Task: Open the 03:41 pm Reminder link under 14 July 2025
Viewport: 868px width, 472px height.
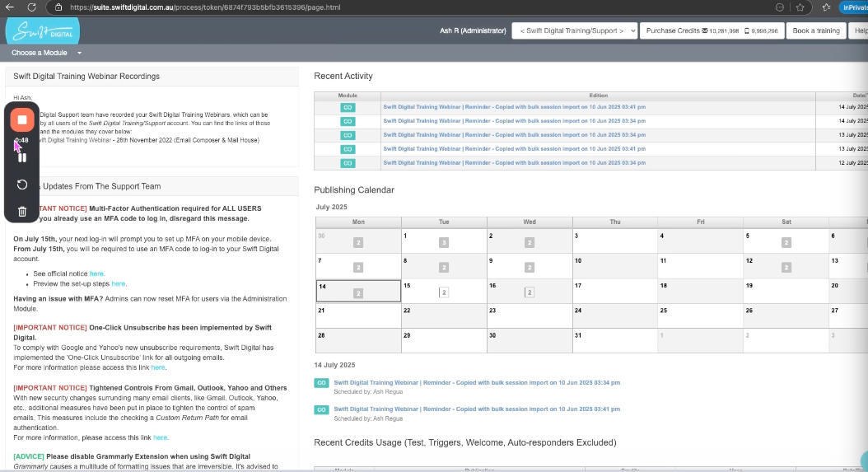Action: pos(477,409)
